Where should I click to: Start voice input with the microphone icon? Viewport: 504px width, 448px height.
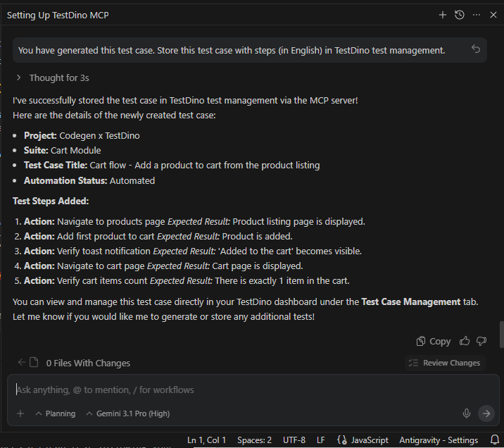click(x=466, y=413)
